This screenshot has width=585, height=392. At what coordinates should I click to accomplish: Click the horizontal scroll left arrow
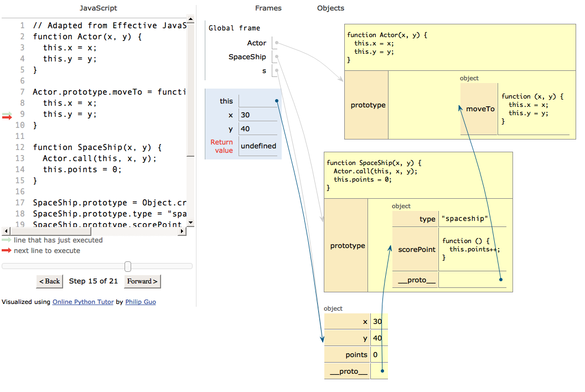[x=6, y=231]
